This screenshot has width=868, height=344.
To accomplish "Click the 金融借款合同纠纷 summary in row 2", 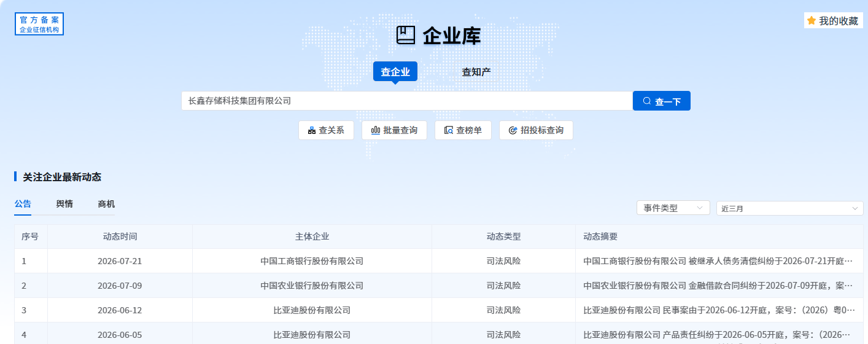I will pyautogui.click(x=718, y=286).
